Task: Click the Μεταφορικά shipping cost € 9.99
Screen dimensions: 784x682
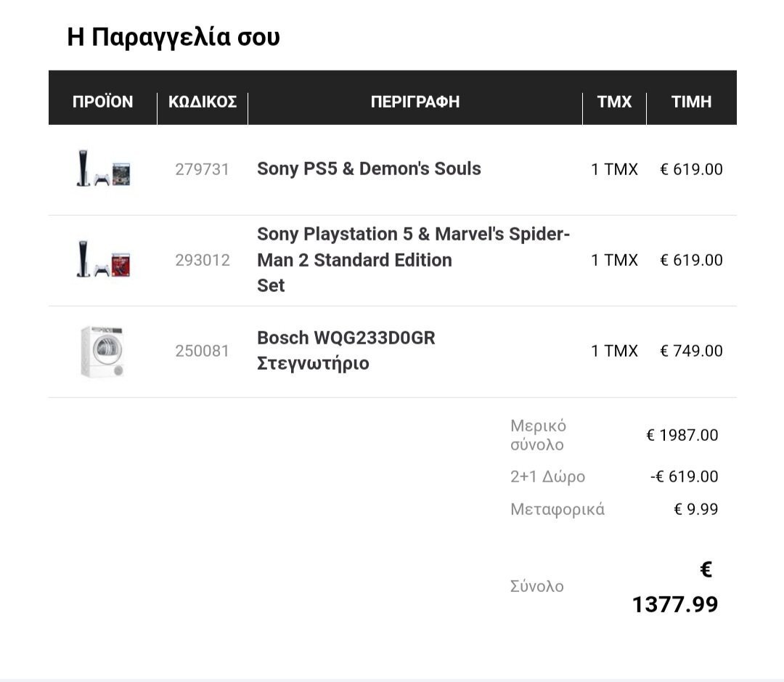Action: tap(695, 509)
